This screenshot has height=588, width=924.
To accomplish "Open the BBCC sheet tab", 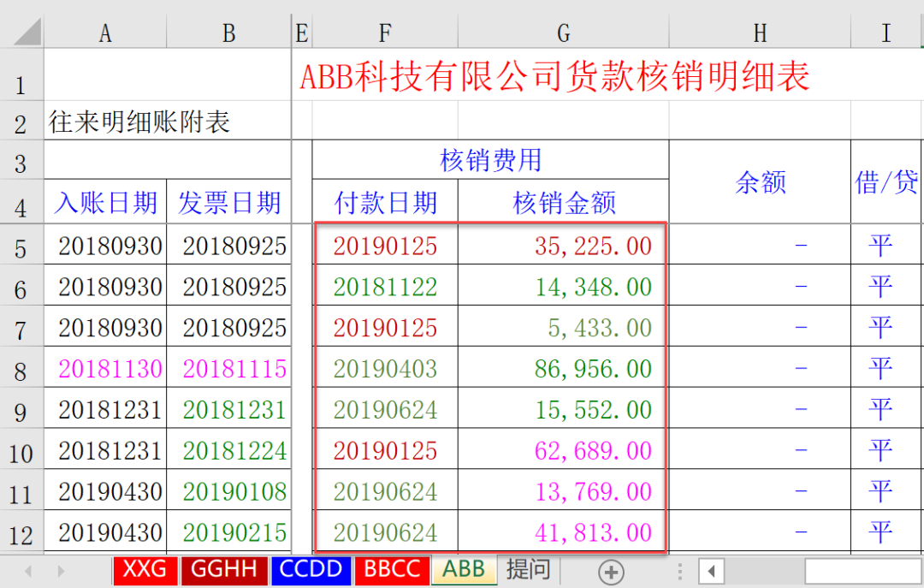I will [392, 570].
